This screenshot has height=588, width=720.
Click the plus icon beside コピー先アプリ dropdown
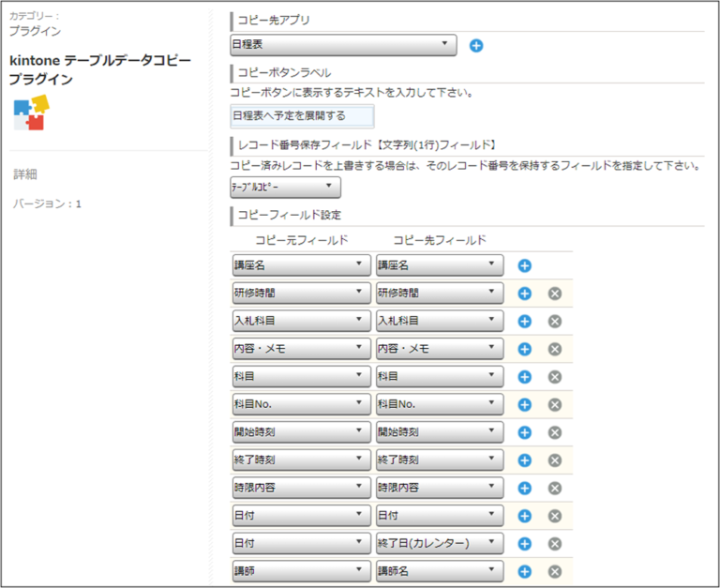click(x=475, y=45)
